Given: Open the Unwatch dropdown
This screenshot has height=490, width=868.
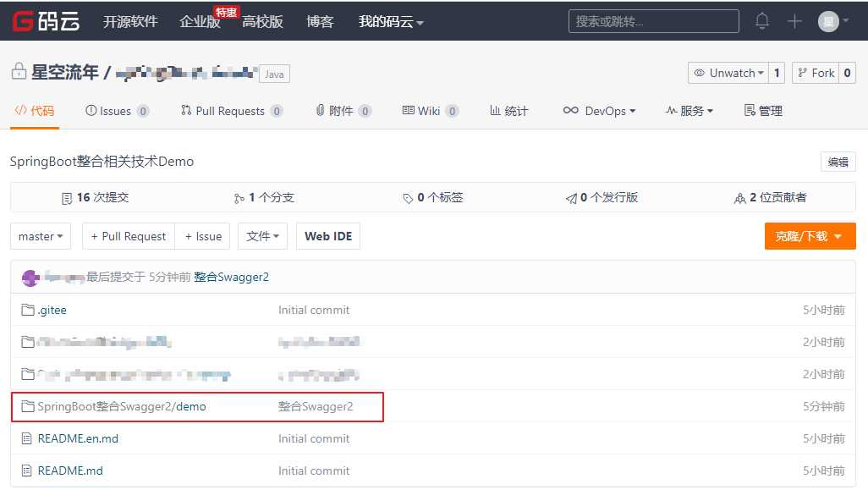Looking at the screenshot, I should click(728, 73).
